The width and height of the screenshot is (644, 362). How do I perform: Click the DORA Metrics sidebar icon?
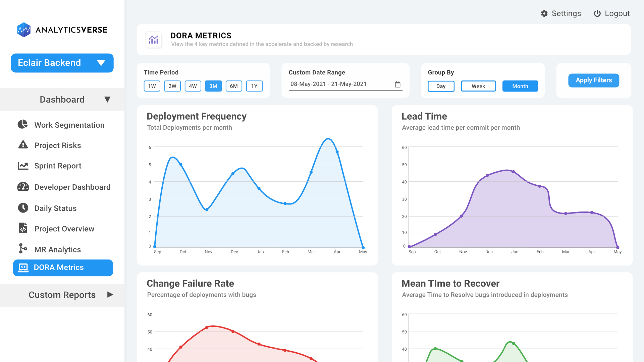pyautogui.click(x=23, y=267)
